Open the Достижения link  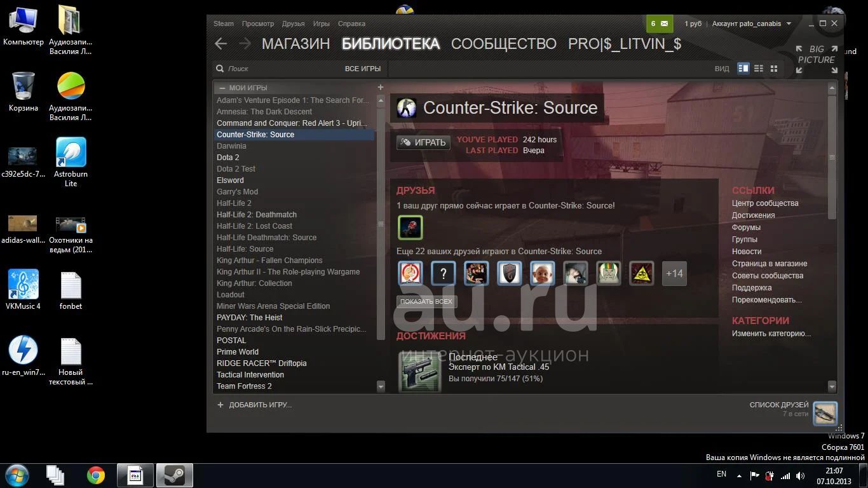point(753,215)
